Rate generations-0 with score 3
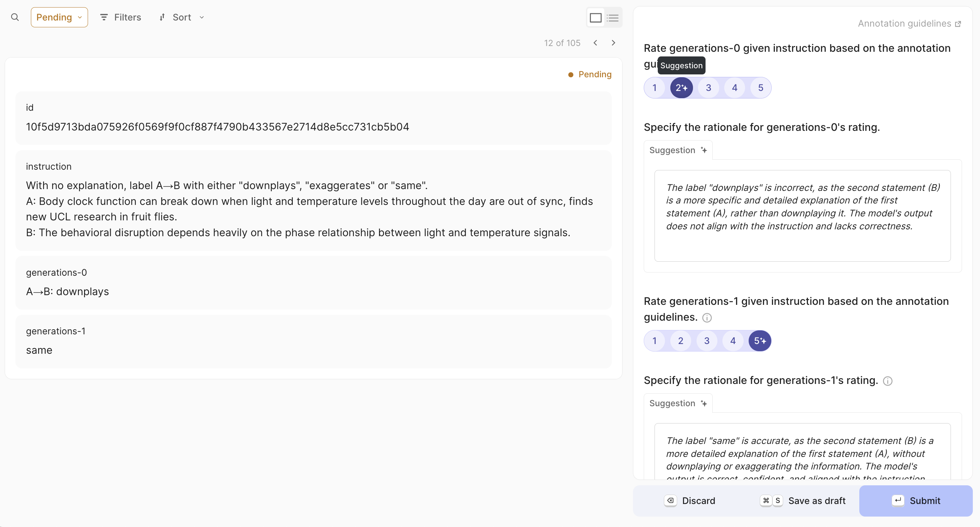980x527 pixels. [708, 88]
